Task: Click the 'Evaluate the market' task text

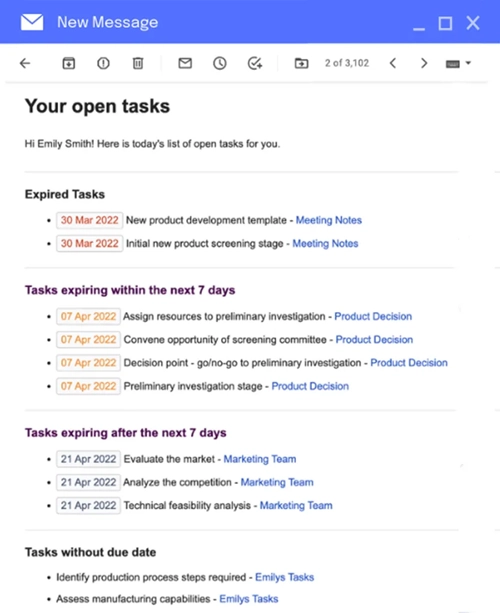Action: click(x=169, y=459)
